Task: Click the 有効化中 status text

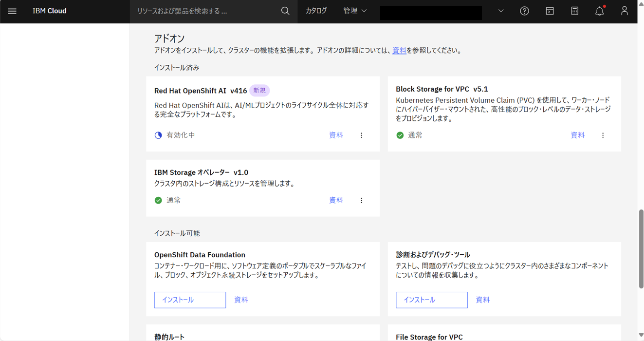Action: 181,135
